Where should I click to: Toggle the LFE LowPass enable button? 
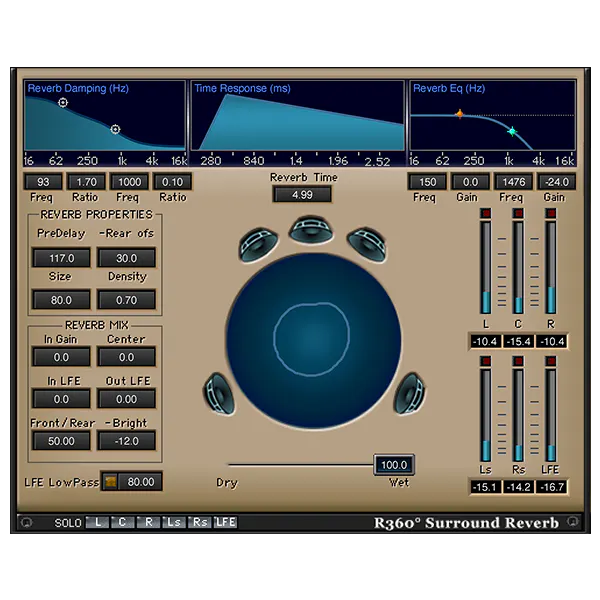pos(110,481)
